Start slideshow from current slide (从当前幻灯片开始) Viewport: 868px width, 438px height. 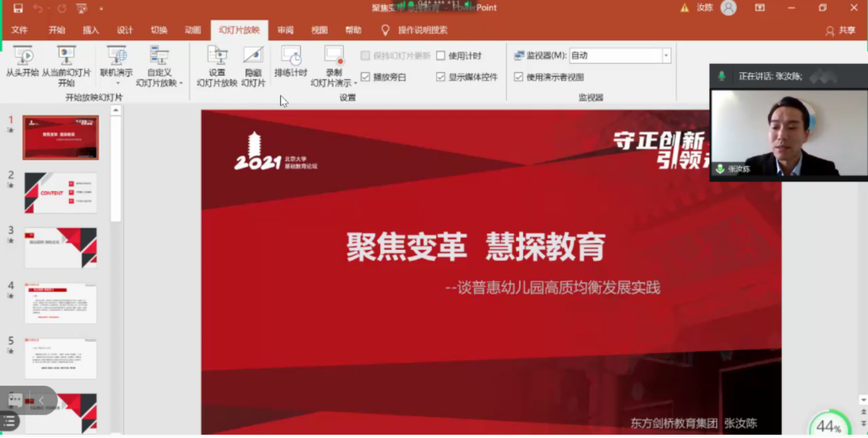coord(66,56)
